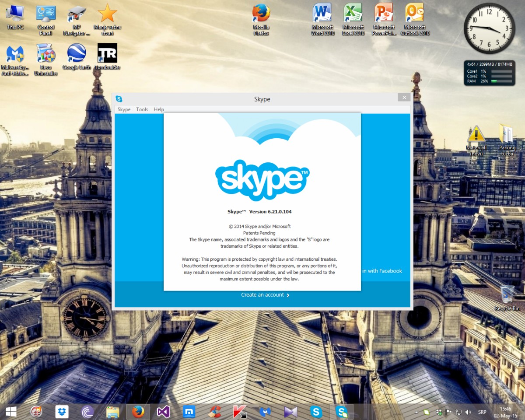This screenshot has width=525, height=420.
Task: Select the Microsoft Excel 2010 desktop icon
Action: tap(353, 20)
